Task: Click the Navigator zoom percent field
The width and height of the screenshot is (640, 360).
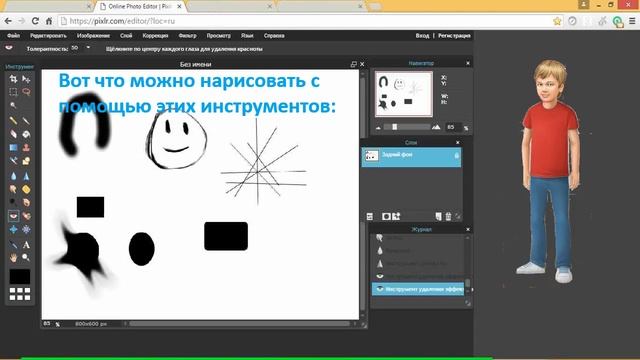Action: click(x=453, y=127)
